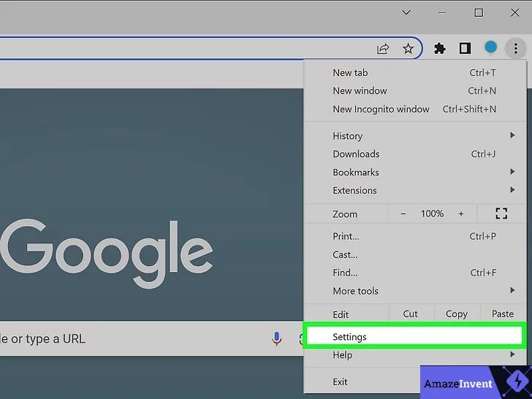The height and width of the screenshot is (399, 532).
Task: Toggle the side panel icon
Action: 465,48
